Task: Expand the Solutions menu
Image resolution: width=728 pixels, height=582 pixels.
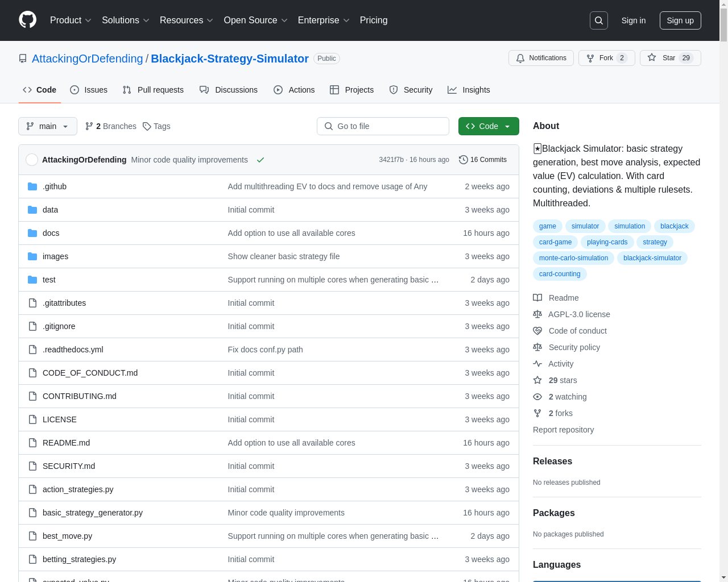Action: coord(126,20)
